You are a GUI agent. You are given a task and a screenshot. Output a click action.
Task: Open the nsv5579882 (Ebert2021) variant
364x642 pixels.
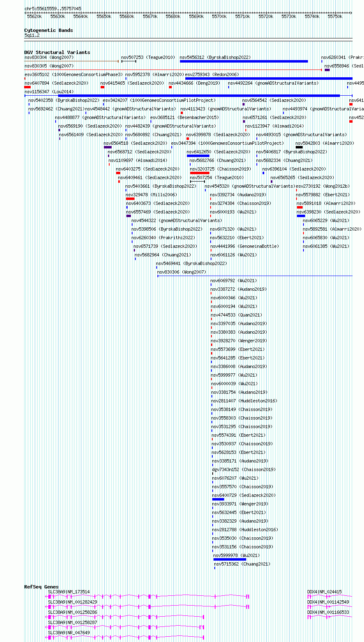point(323,195)
